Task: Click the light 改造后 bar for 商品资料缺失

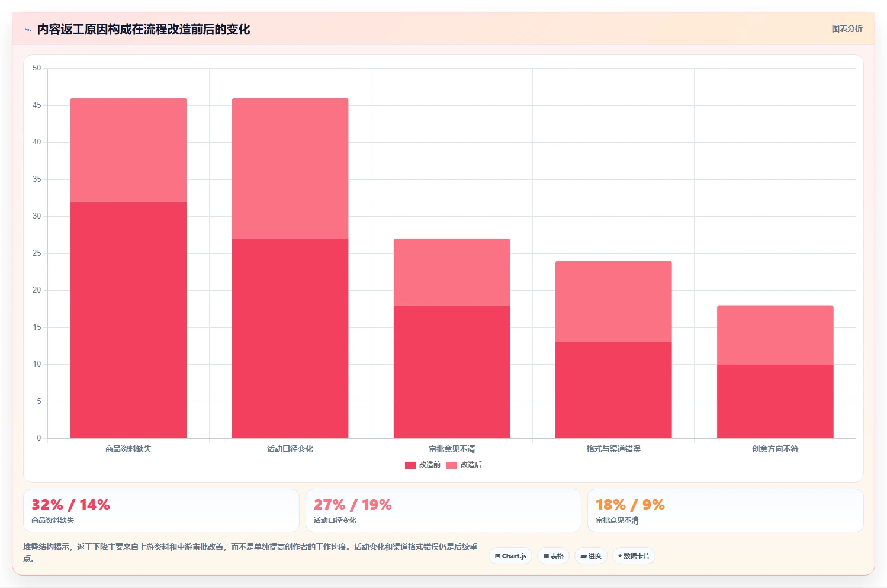Action: pyautogui.click(x=128, y=150)
